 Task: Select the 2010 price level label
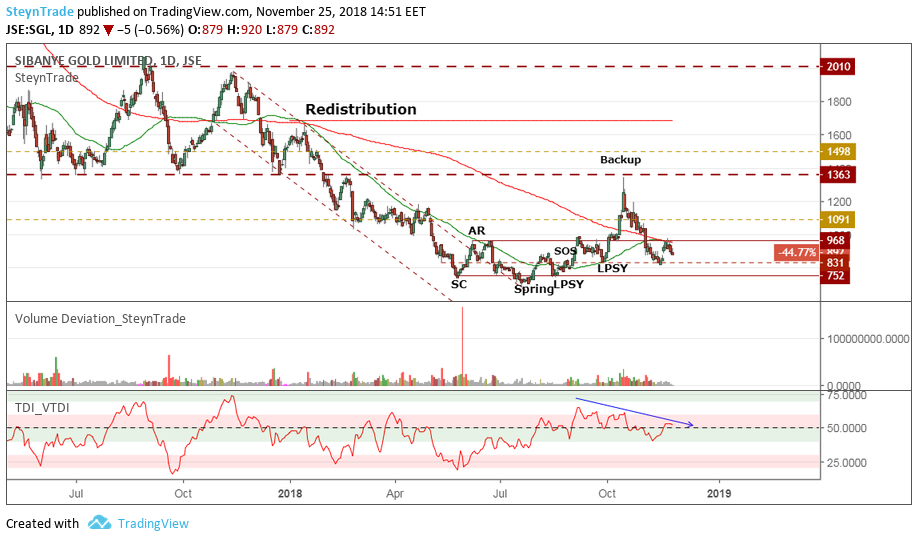pyautogui.click(x=838, y=66)
